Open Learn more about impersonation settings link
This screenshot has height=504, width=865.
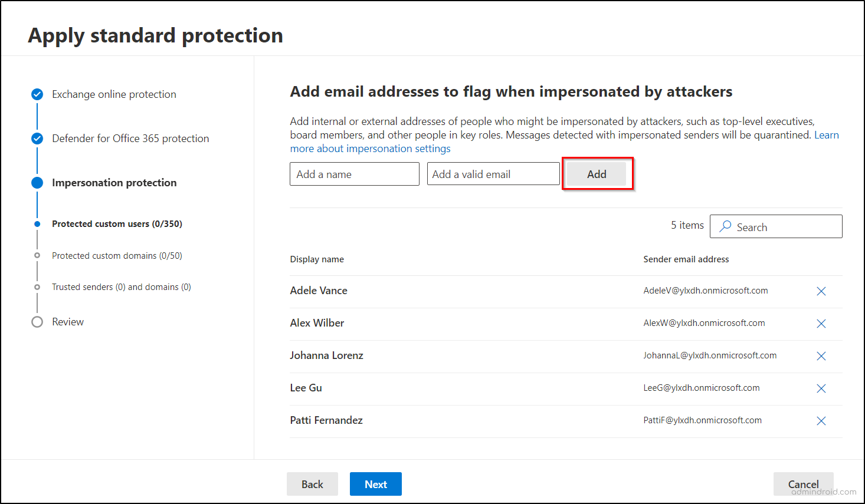coord(370,149)
